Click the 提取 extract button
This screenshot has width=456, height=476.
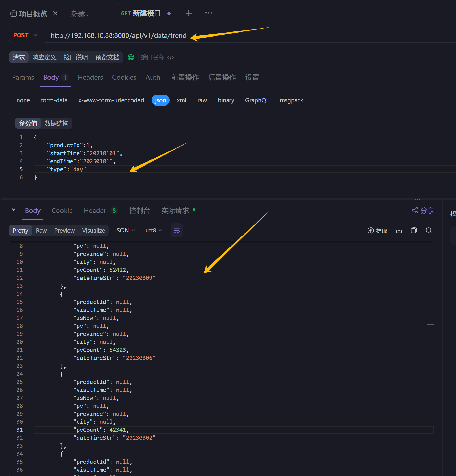pyautogui.click(x=377, y=231)
